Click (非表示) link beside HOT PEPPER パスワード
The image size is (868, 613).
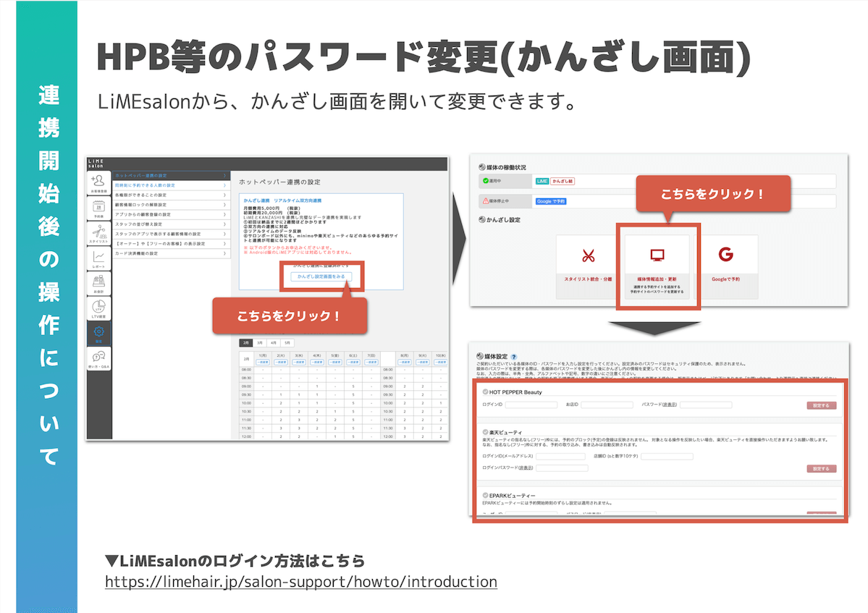click(x=670, y=405)
